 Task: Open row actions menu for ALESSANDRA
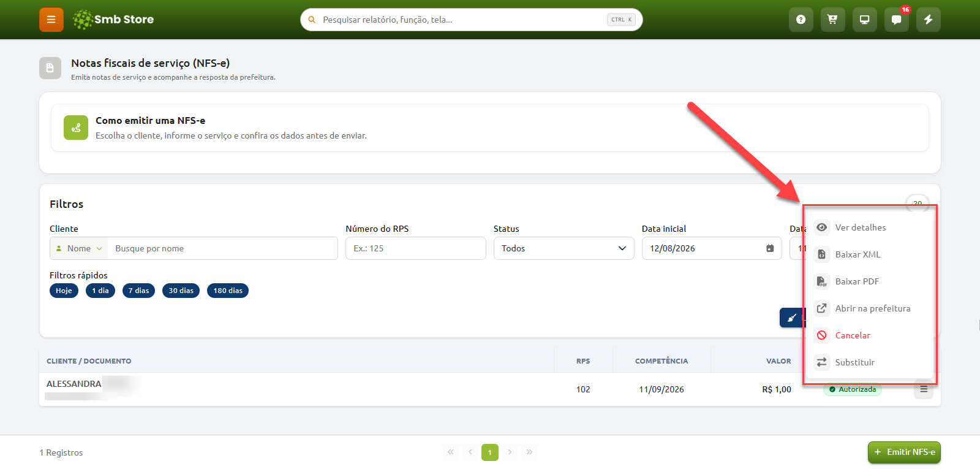click(924, 389)
